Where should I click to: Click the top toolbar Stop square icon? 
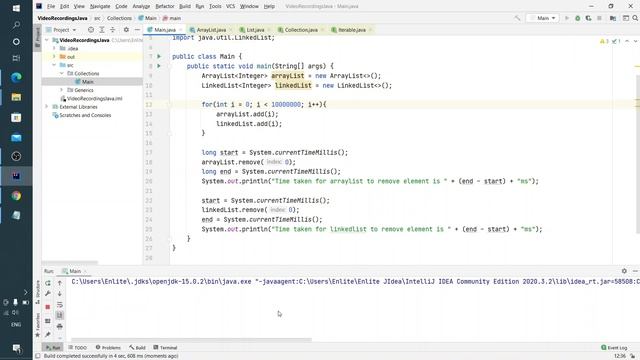pyautogui.click(x=599, y=18)
